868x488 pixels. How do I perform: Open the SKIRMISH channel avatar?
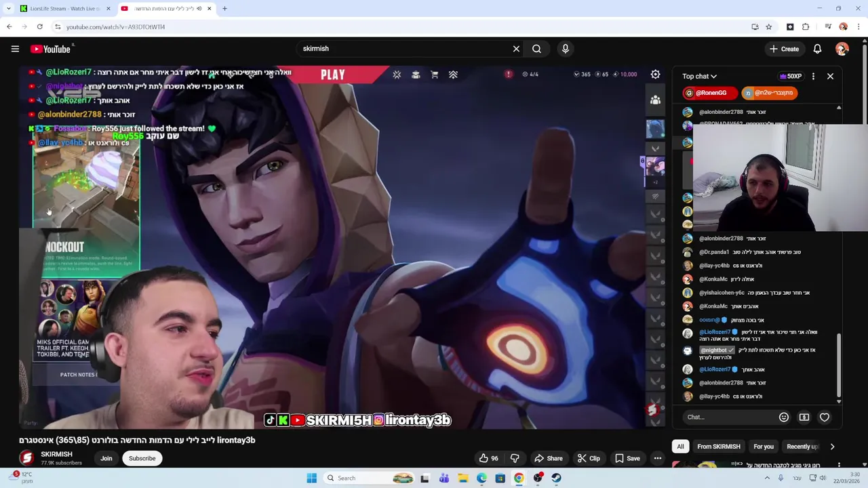(26, 458)
